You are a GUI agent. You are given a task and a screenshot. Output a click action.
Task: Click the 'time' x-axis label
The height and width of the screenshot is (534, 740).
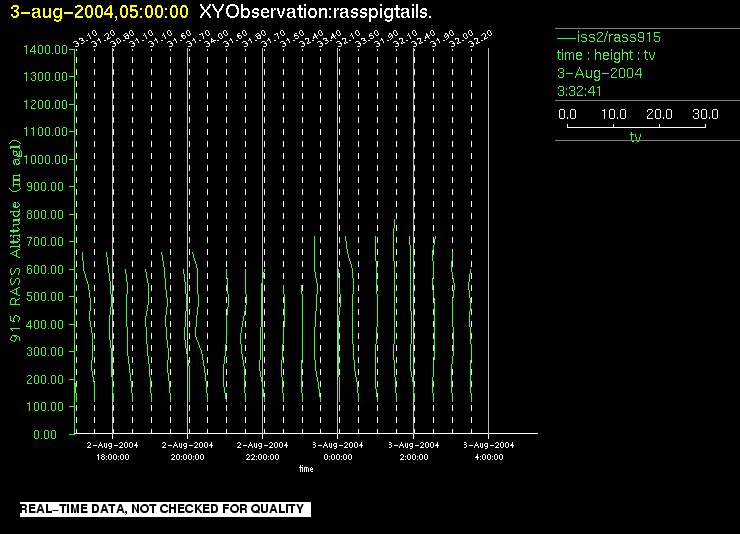pyautogui.click(x=306, y=469)
